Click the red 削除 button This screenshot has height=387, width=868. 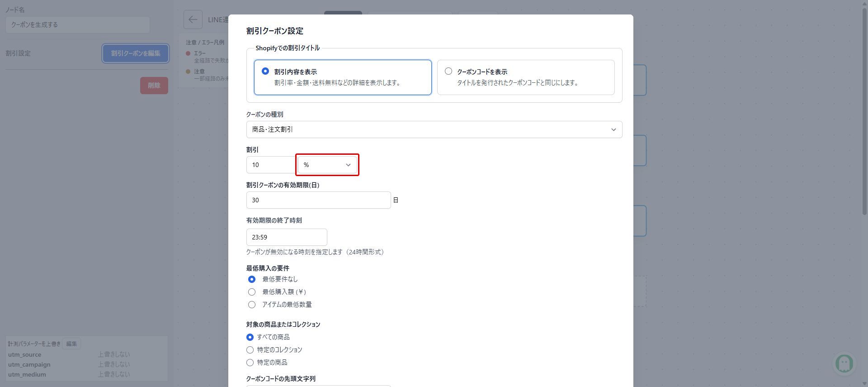(154, 86)
